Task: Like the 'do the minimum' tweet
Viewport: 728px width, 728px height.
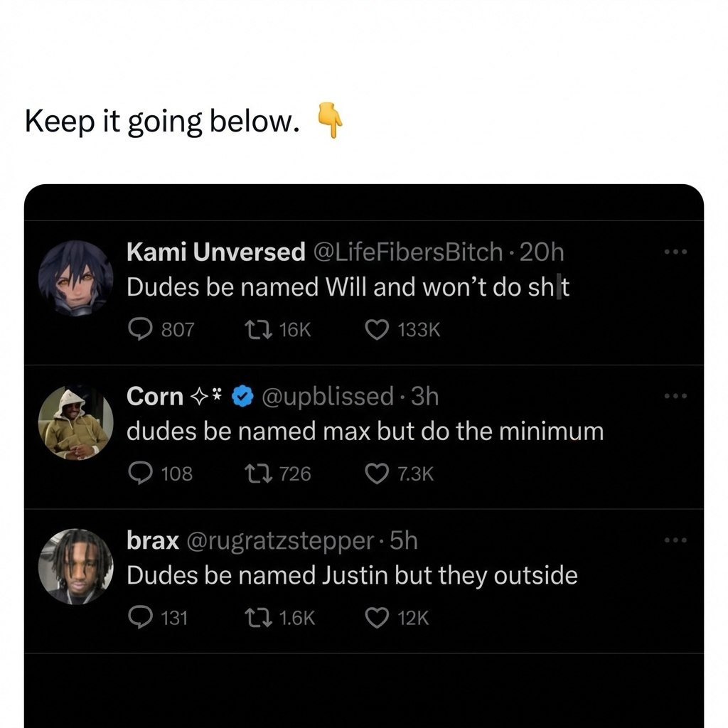Action: tap(377, 473)
